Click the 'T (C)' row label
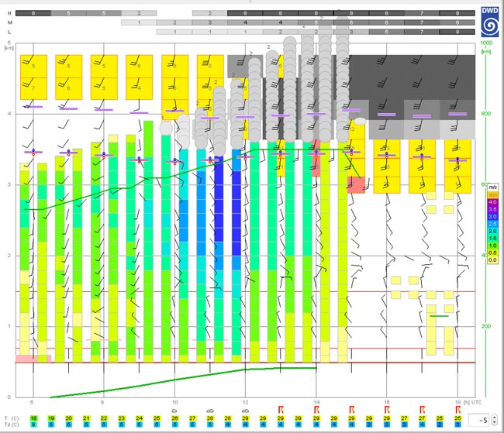This screenshot has height=433, width=504. [x=12, y=418]
